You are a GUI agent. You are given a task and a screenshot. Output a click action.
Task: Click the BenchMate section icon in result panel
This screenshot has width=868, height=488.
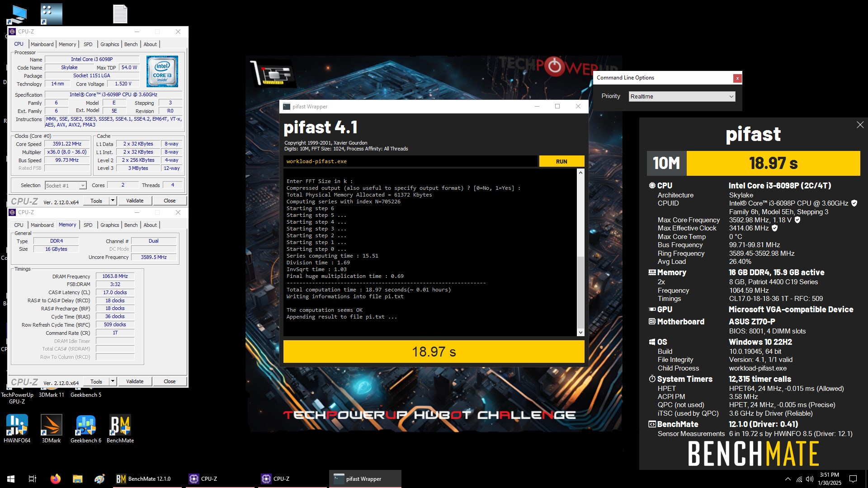click(652, 424)
